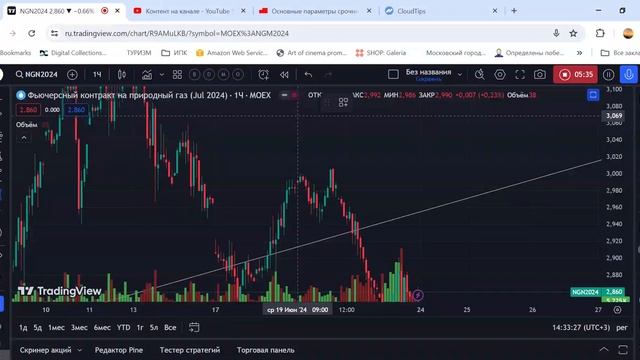Open chart settings hexagon icon
The image size is (640, 360).
coord(500,74)
